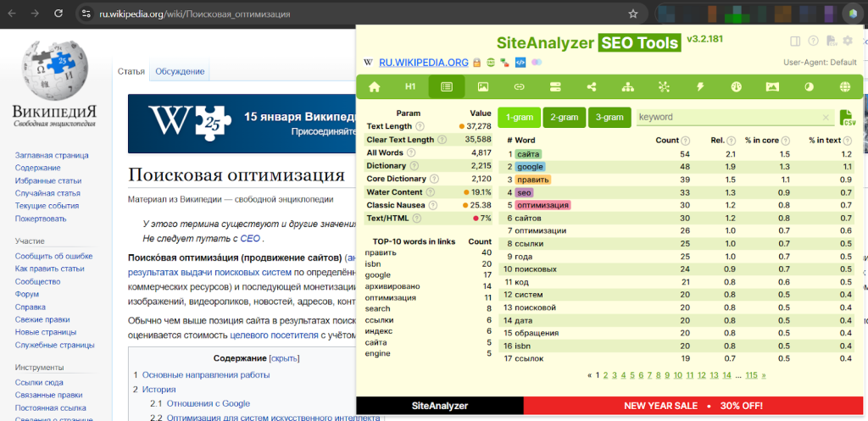This screenshot has height=421, width=868.
Task: Clear the keyword filter with X
Action: tap(826, 118)
